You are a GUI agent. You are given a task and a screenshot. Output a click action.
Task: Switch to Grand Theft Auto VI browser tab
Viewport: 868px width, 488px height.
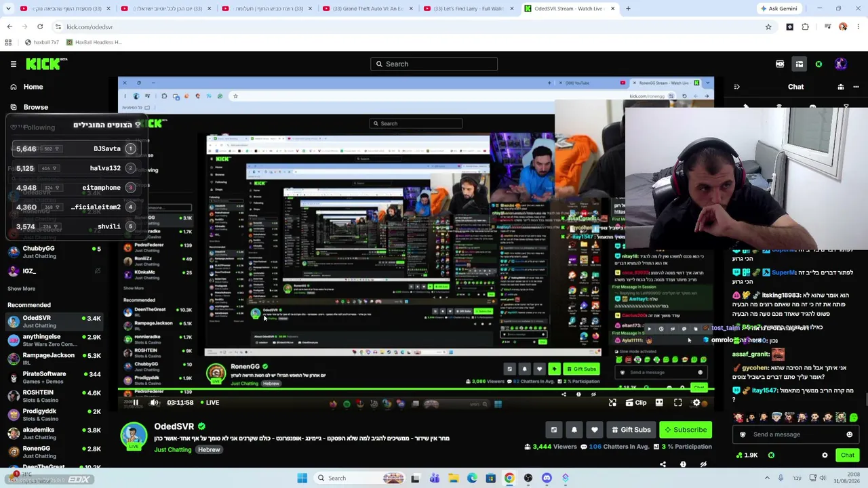368,9
